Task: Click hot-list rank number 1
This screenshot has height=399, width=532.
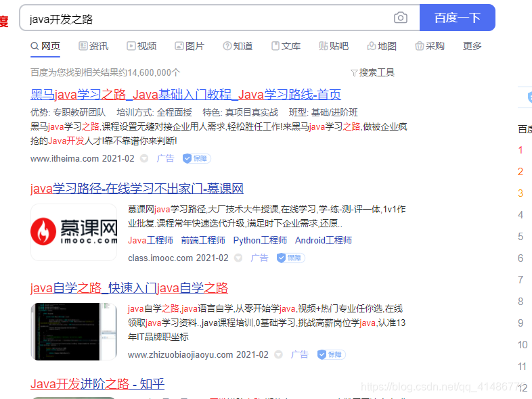Action: (x=520, y=150)
